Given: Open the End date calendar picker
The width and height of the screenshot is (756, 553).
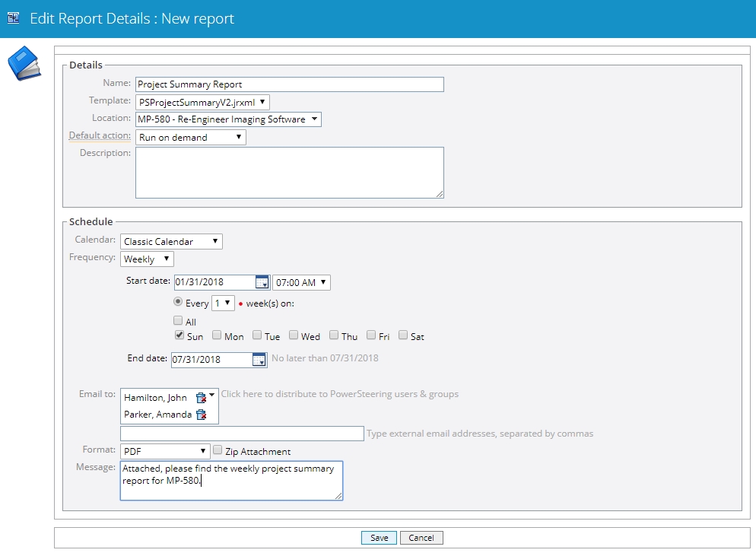Looking at the screenshot, I should pos(259,360).
